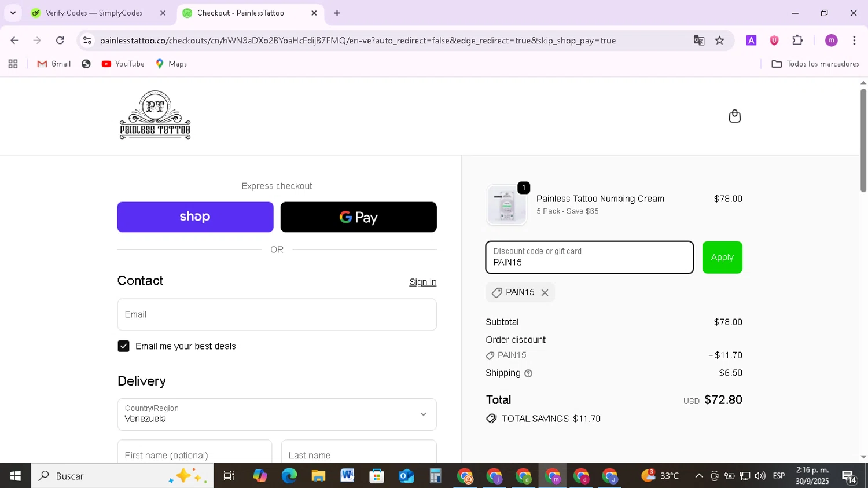Open the notification center icon
This screenshot has width=868, height=488.
tap(849, 477)
